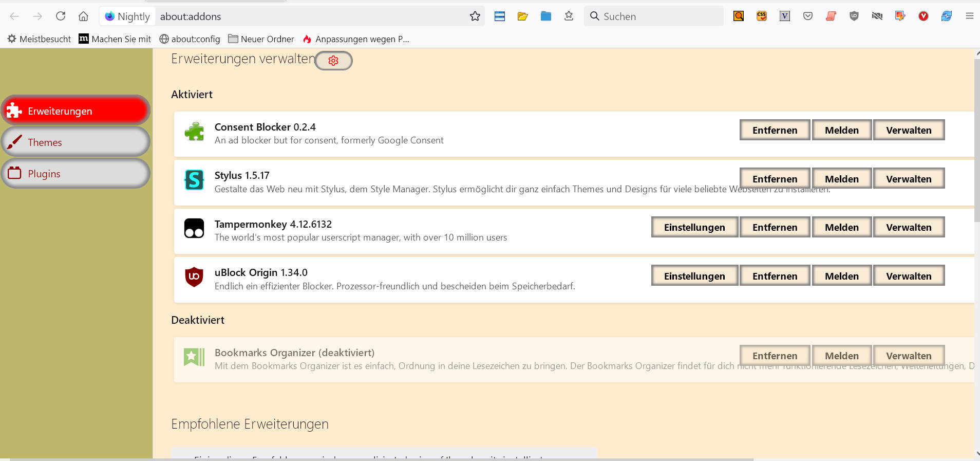This screenshot has height=461, width=980.
Task: Switch to the Plugins sidebar category
Action: pyautogui.click(x=76, y=173)
